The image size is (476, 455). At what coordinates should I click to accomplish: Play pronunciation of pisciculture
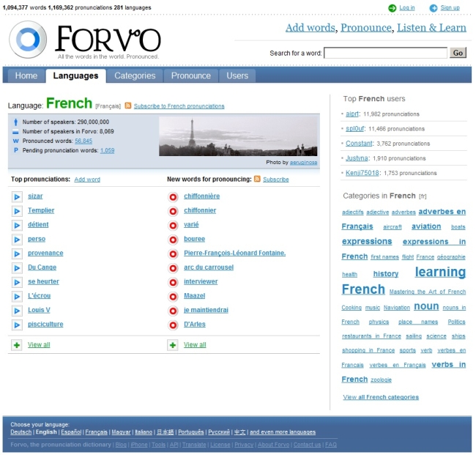point(17,325)
